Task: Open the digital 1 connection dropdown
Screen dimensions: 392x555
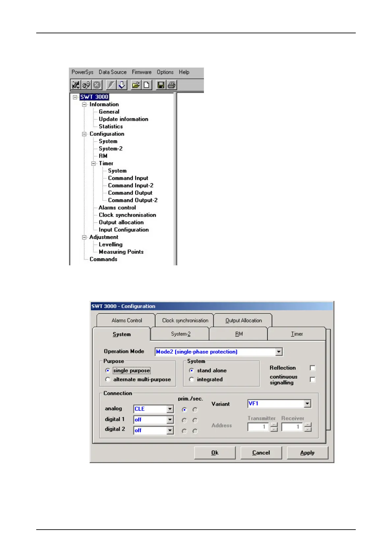Action: point(170,420)
